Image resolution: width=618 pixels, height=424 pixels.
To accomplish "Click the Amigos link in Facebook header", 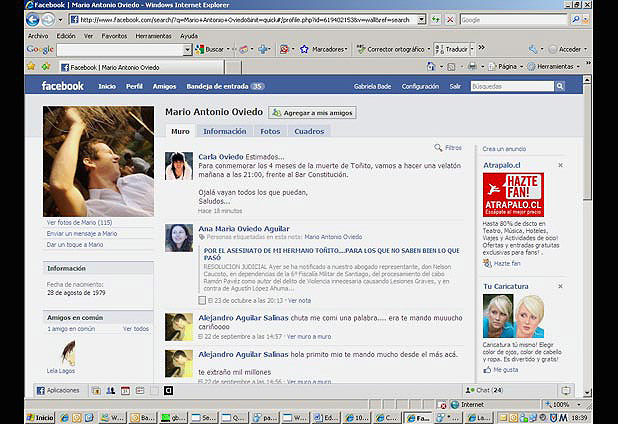I will coord(164,86).
